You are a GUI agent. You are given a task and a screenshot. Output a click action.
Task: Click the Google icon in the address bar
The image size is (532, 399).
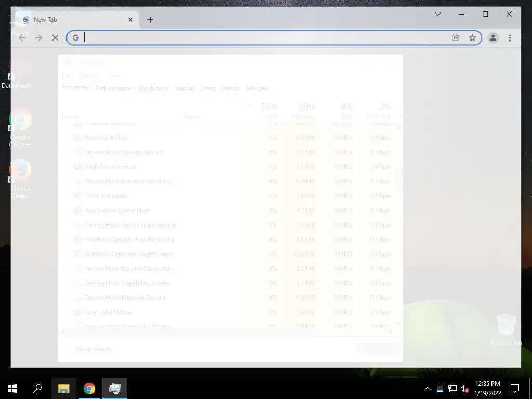(76, 37)
